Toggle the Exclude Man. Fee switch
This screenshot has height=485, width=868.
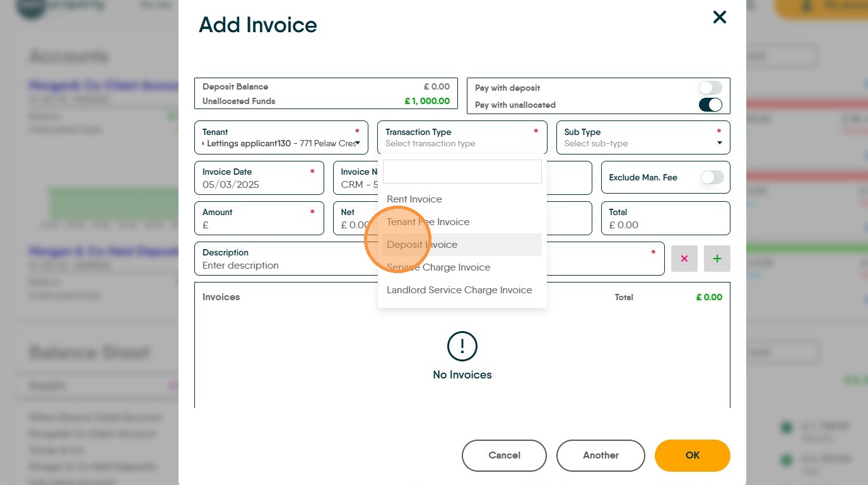(712, 178)
